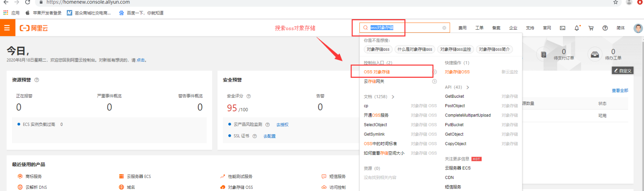The width and height of the screenshot is (644, 191).
Task: Click the arrow beside 云存储网关 result
Action: (x=434, y=82)
